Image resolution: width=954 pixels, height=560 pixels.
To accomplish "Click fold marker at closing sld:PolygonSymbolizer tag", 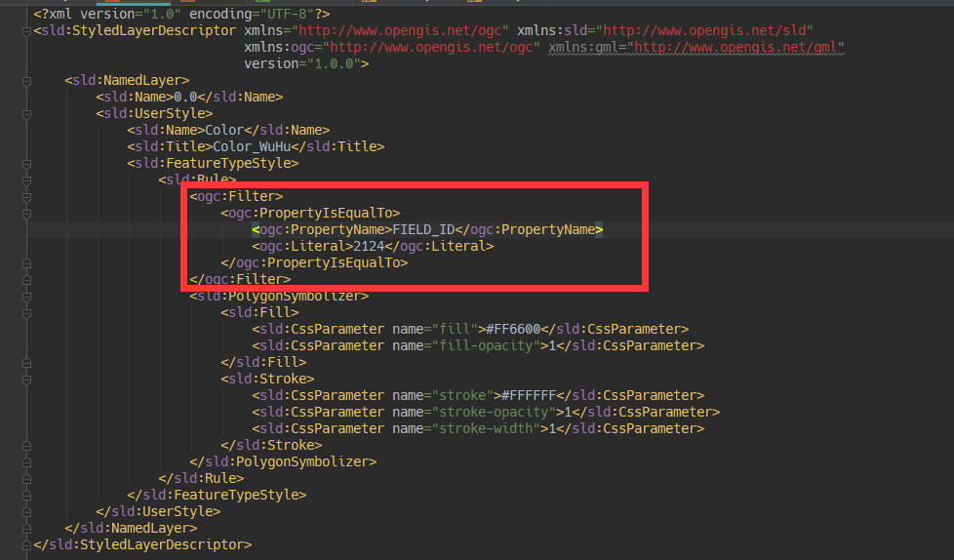I will pos(26,462).
